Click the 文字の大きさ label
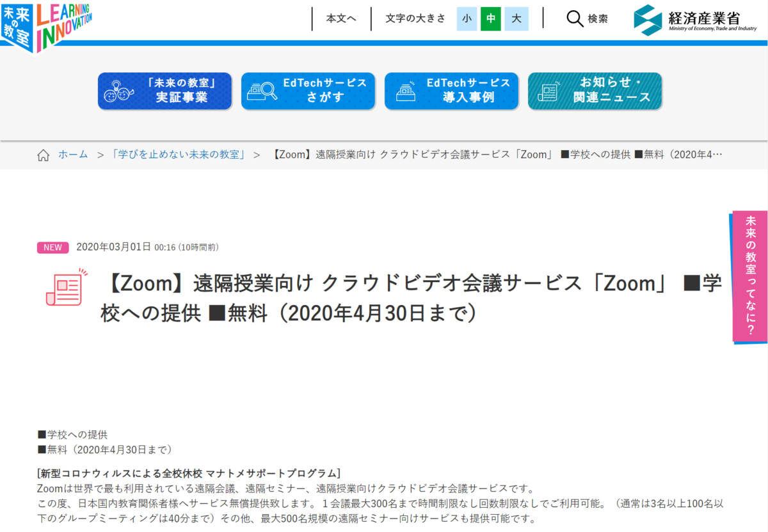 (415, 19)
